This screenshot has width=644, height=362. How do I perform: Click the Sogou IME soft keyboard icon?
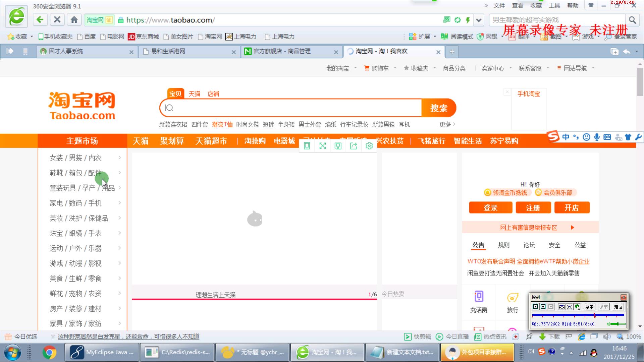pos(607,137)
